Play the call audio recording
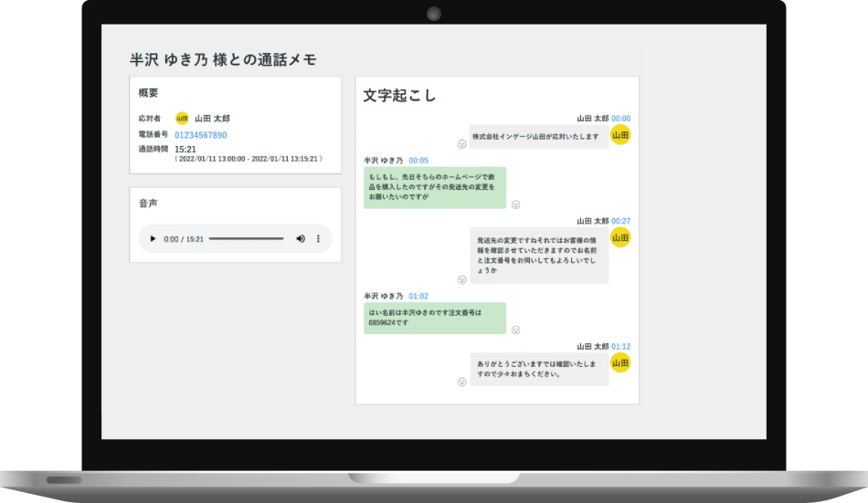 (x=153, y=239)
